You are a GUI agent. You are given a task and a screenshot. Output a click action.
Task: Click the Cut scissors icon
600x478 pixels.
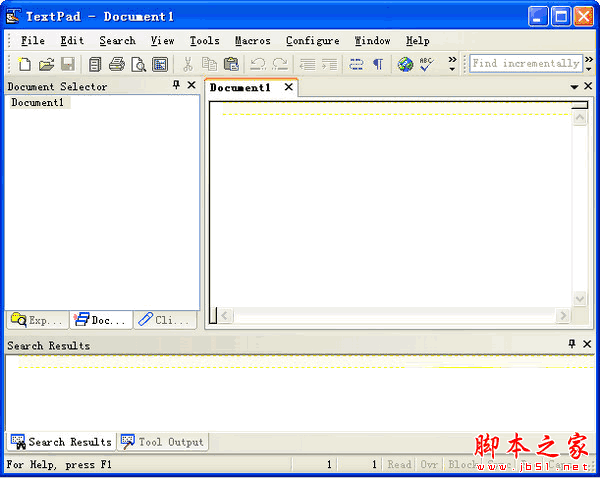coord(188,64)
